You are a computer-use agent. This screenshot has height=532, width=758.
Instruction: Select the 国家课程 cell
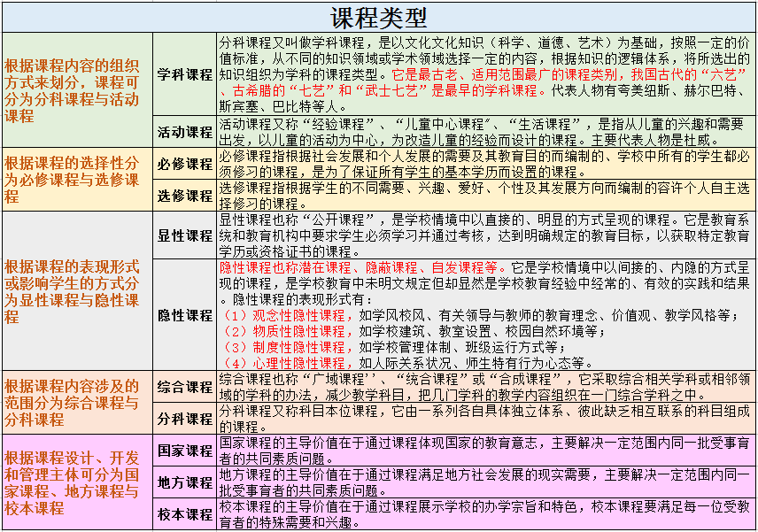[185, 450]
